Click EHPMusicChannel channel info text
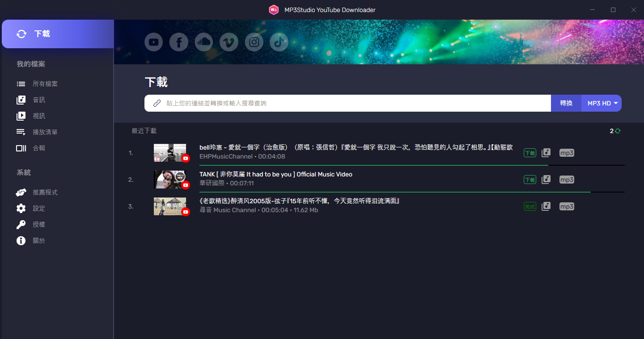The height and width of the screenshot is (339, 644). click(x=242, y=156)
